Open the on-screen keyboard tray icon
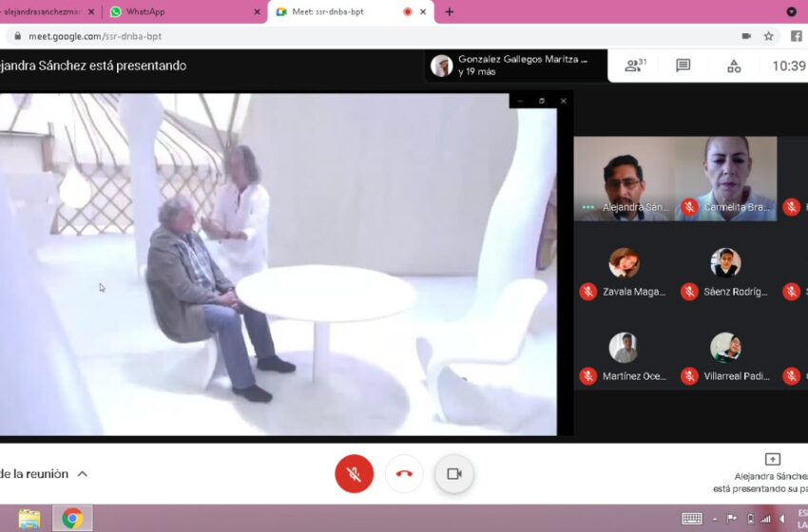808x532 pixels. (691, 519)
